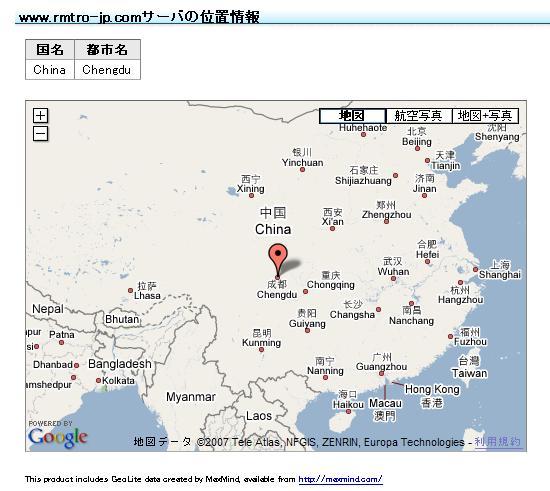
Task: Zoom in with the plus button
Action: (40, 115)
